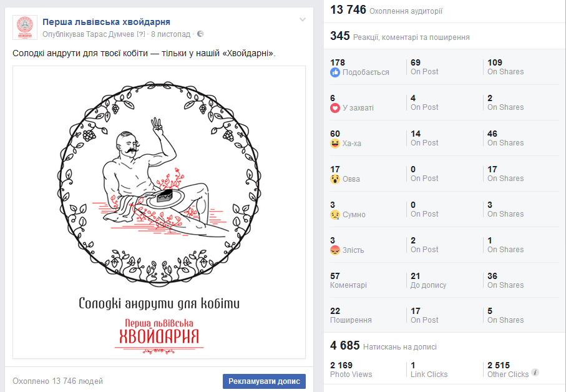The width and height of the screenshot is (566, 392).
Task: Click the Haha laughing emoji icon
Action: [x=335, y=144]
